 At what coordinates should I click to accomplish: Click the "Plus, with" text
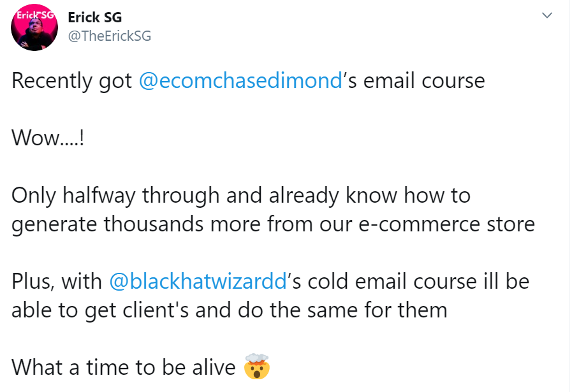(57, 281)
